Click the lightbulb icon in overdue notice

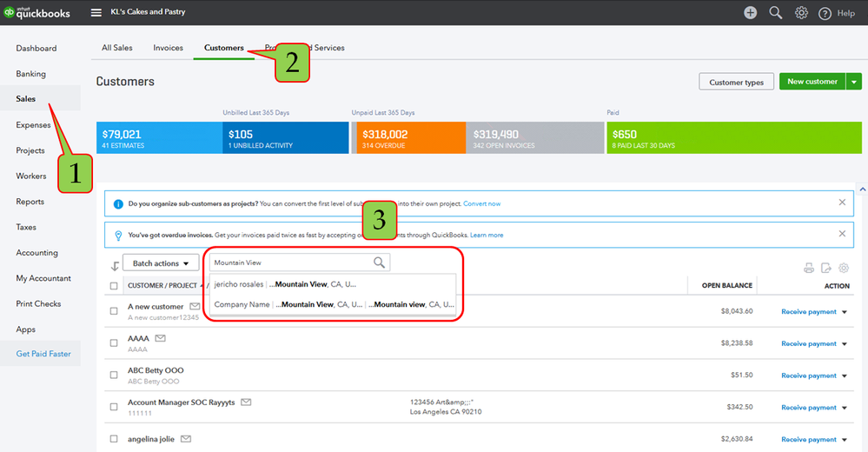pyautogui.click(x=118, y=236)
